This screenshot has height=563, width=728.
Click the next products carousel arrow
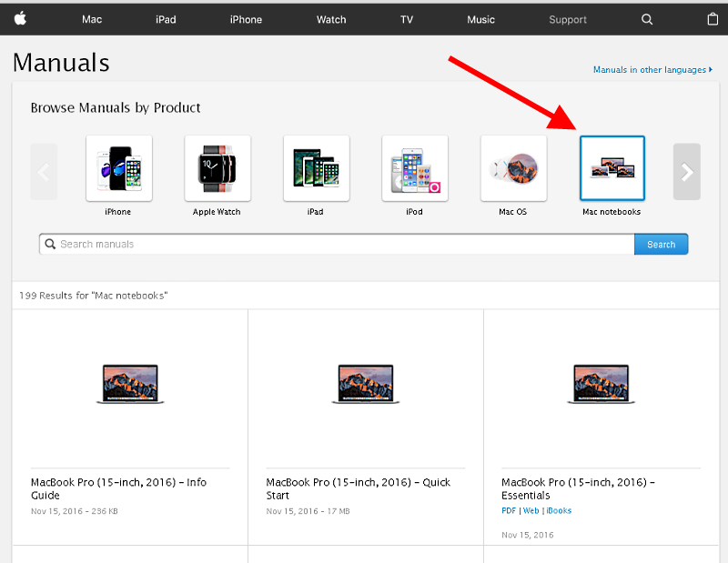pyautogui.click(x=687, y=172)
